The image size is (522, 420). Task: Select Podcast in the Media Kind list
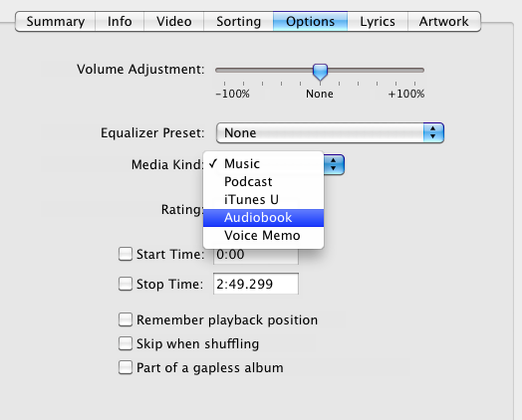[x=263, y=182]
